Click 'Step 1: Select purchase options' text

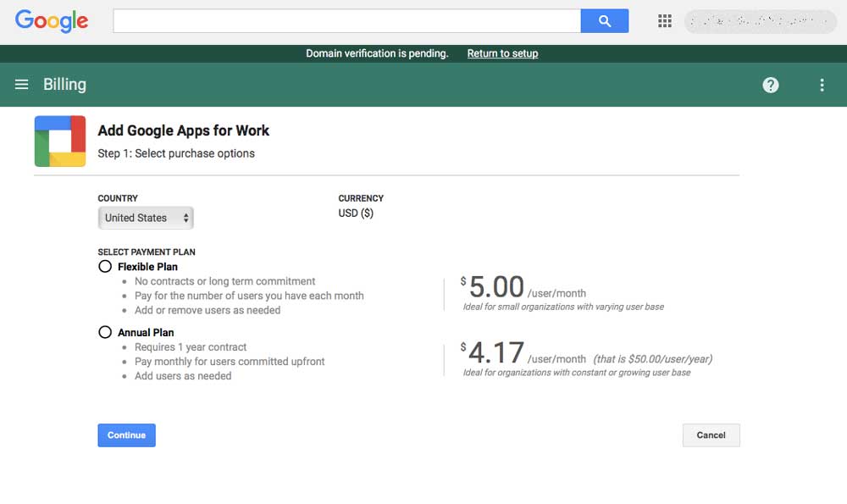176,153
